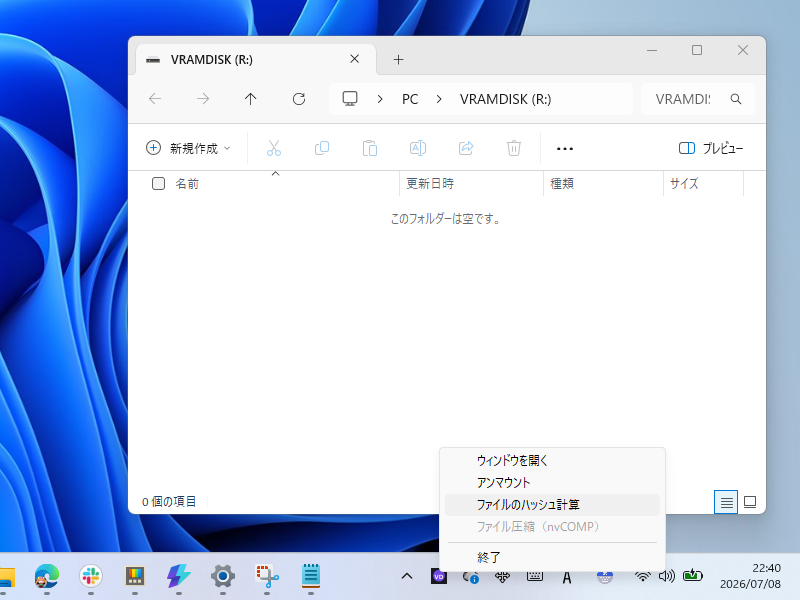Viewport: 800px width, 600px height.
Task: Open Slack from the taskbar
Action: (91, 577)
